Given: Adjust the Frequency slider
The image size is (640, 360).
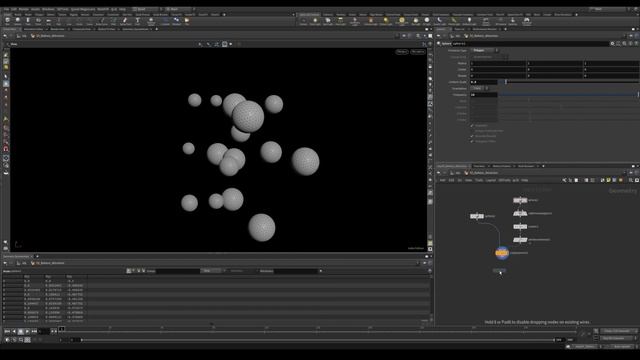Looking at the screenshot, I should click(x=569, y=95).
